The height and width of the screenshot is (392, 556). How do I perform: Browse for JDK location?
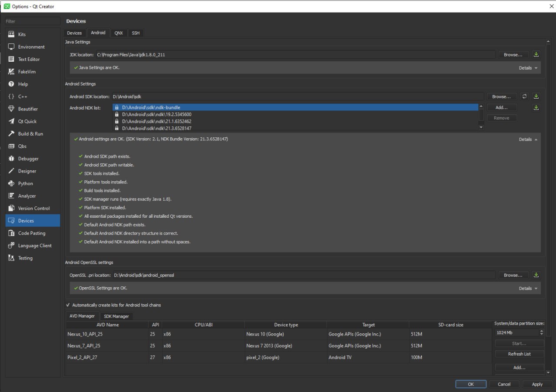tap(513, 55)
